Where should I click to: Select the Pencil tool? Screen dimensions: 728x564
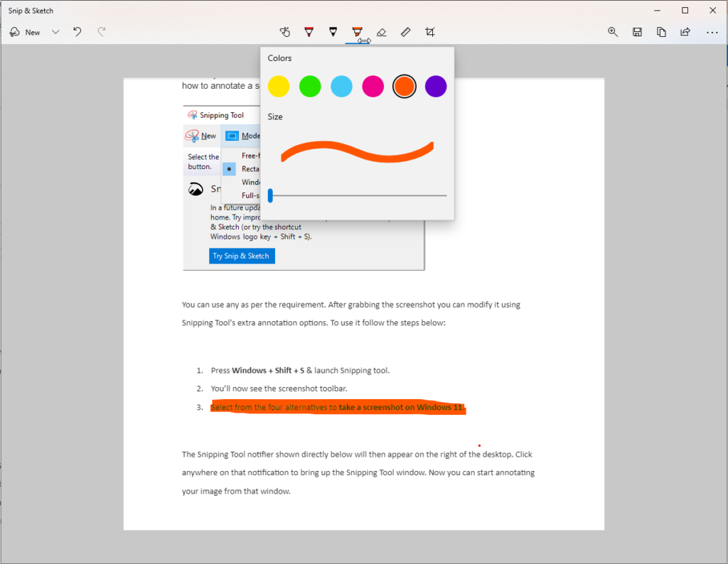coord(333,32)
